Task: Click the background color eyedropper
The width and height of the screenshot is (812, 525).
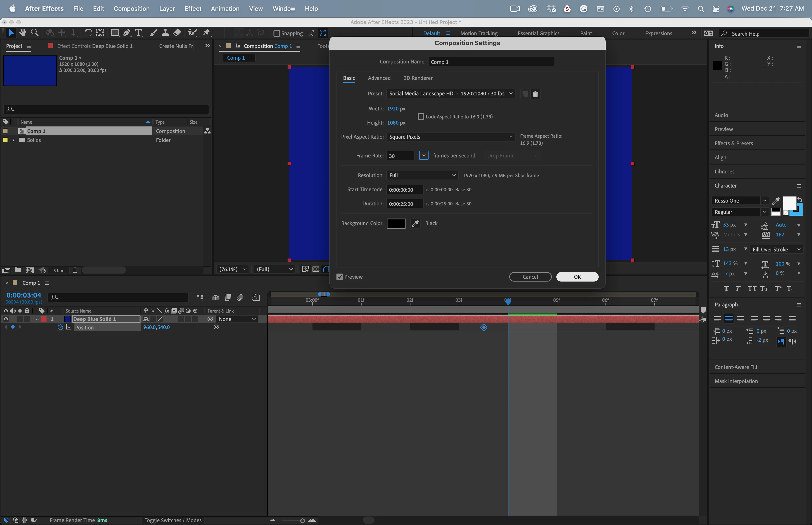Action: click(x=415, y=224)
